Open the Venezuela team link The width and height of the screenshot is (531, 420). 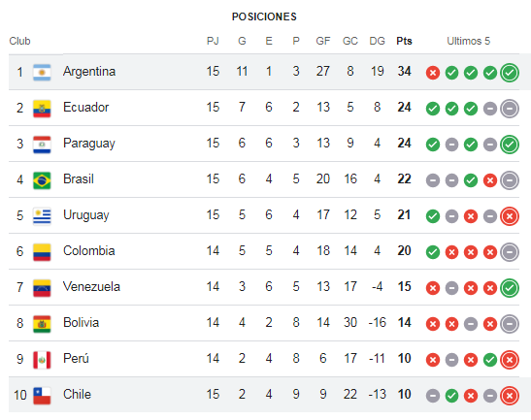pyautogui.click(x=91, y=287)
